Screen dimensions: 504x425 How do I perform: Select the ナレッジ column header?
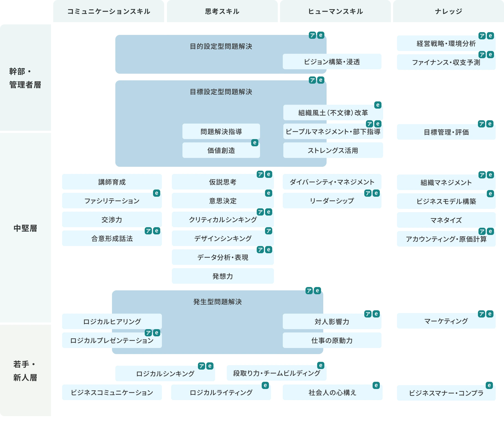tap(448, 11)
